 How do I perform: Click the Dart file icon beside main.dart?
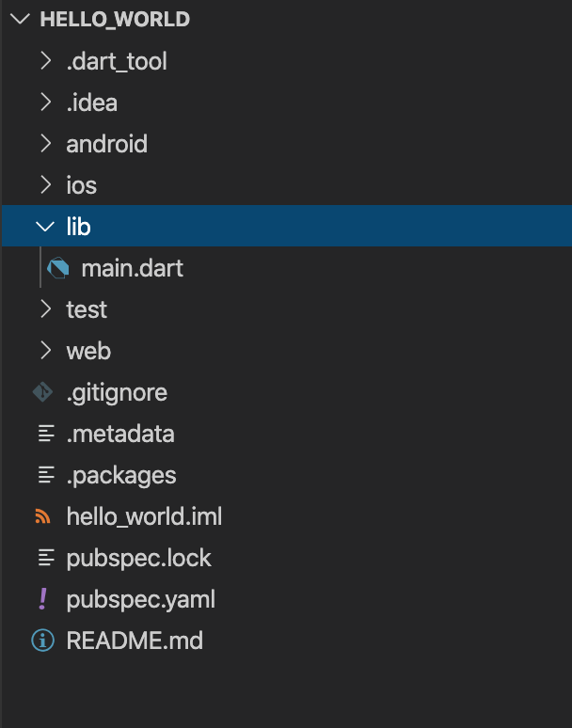coord(58,268)
